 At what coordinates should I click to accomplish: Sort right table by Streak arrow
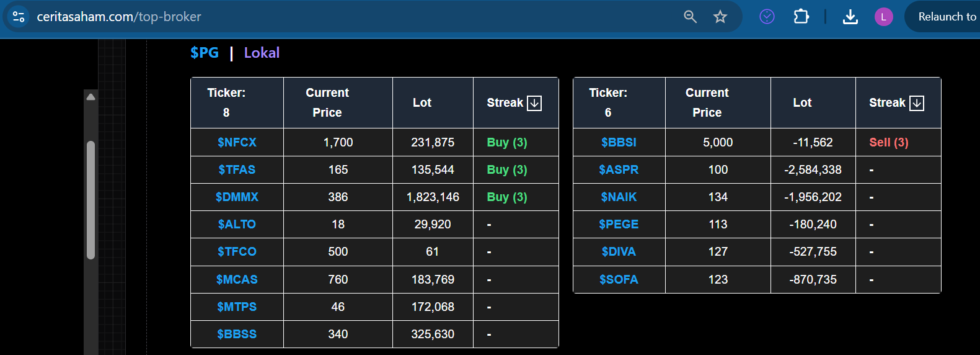(917, 103)
